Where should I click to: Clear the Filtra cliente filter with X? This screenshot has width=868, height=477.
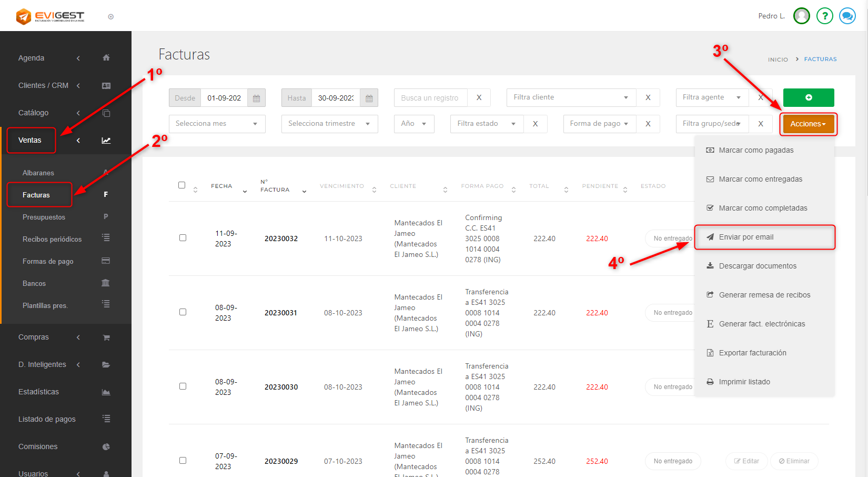[x=648, y=97]
